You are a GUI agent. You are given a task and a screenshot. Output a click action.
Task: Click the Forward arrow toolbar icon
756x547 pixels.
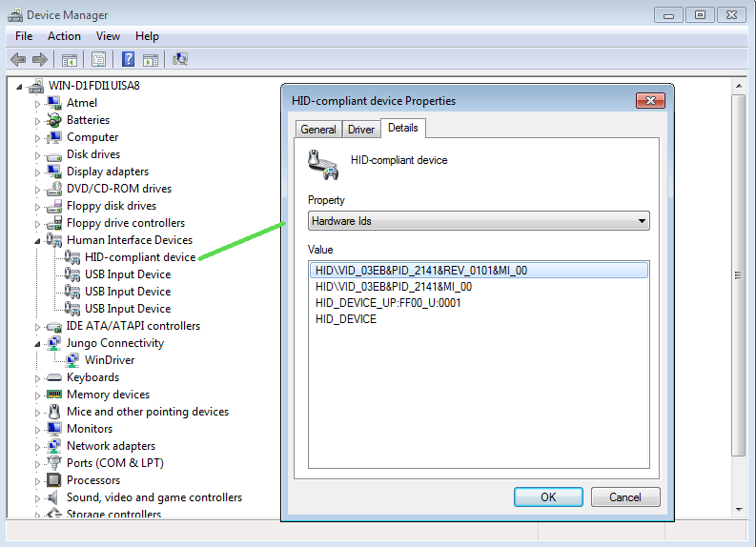[39, 60]
